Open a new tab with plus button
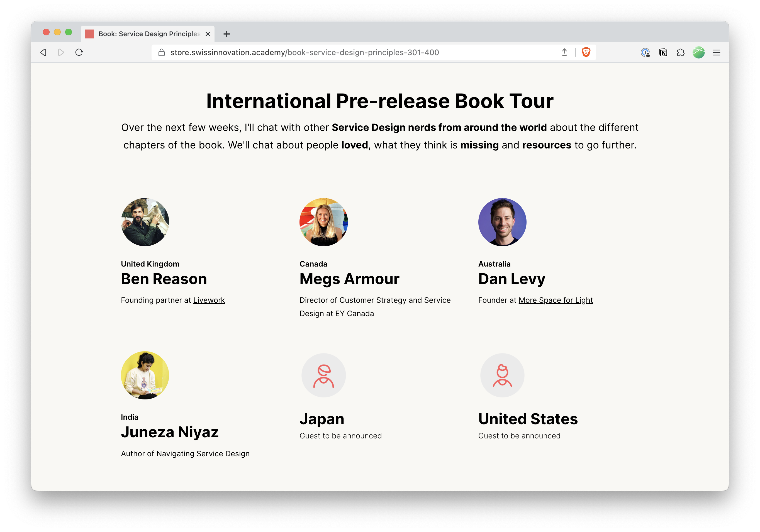760x532 pixels. click(227, 34)
